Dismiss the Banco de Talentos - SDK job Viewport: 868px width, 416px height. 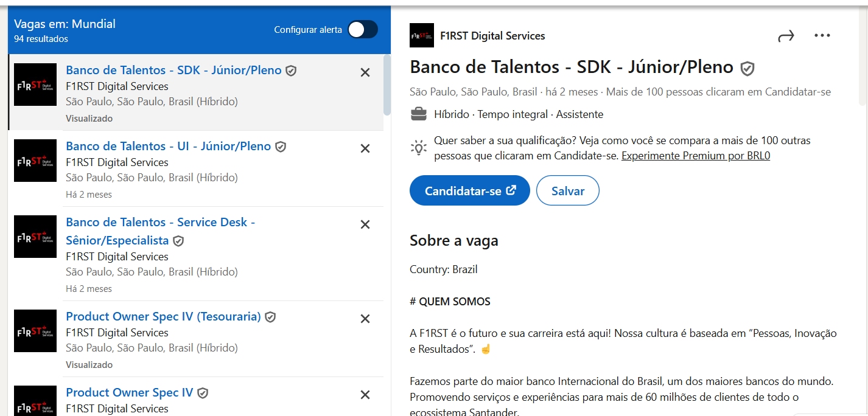click(x=365, y=72)
